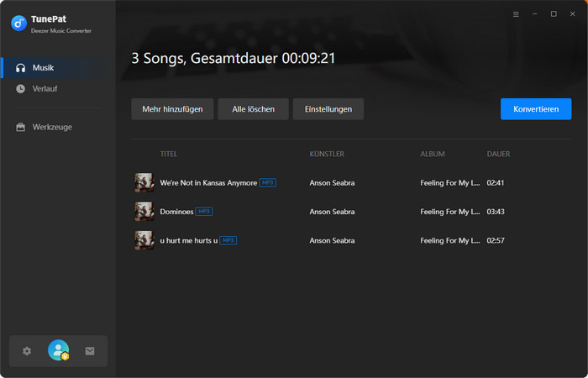
Task: Click the 3 Songs, Gesamtdauer heading
Action: click(234, 59)
